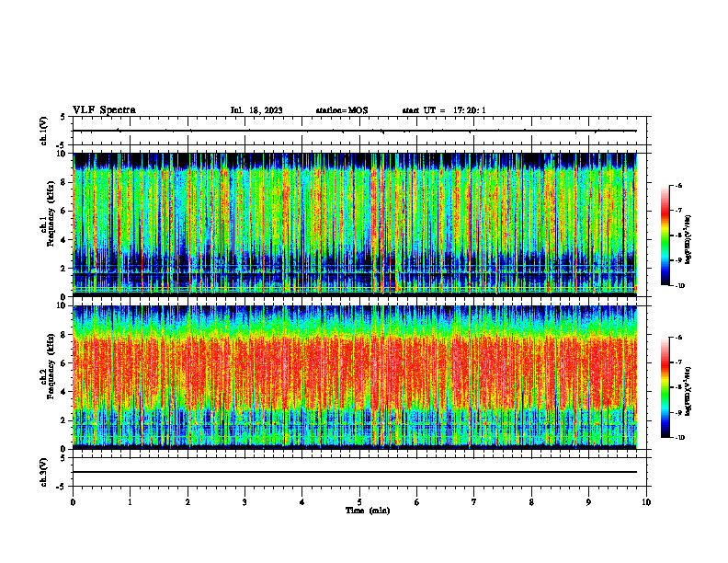Click the "-6" label on ch.1 color scale
The width and height of the screenshot is (728, 563).
pos(678,186)
